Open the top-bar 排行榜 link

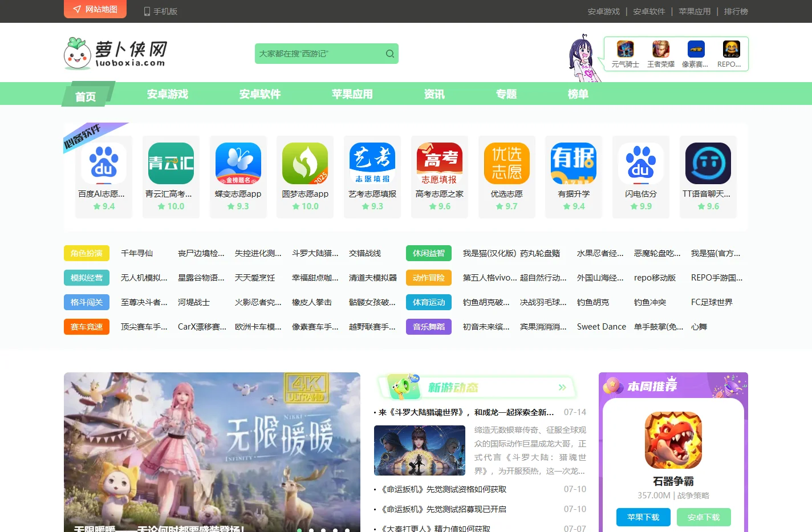click(x=736, y=11)
